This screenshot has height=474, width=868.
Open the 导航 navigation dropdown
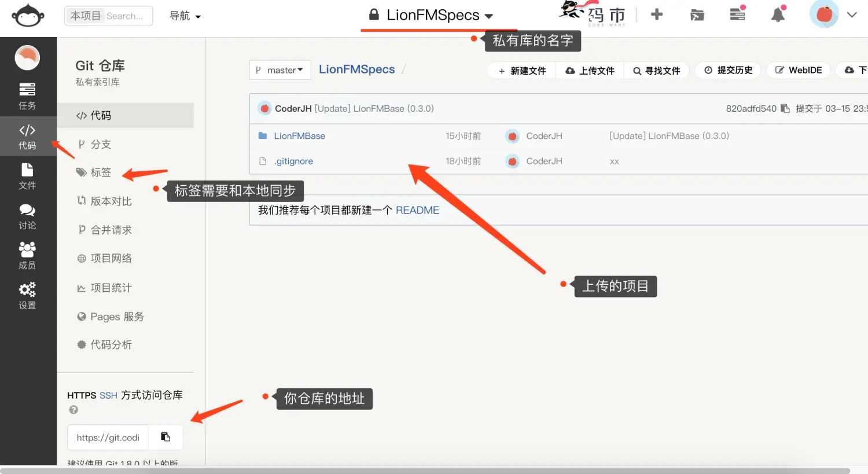pyautogui.click(x=185, y=16)
